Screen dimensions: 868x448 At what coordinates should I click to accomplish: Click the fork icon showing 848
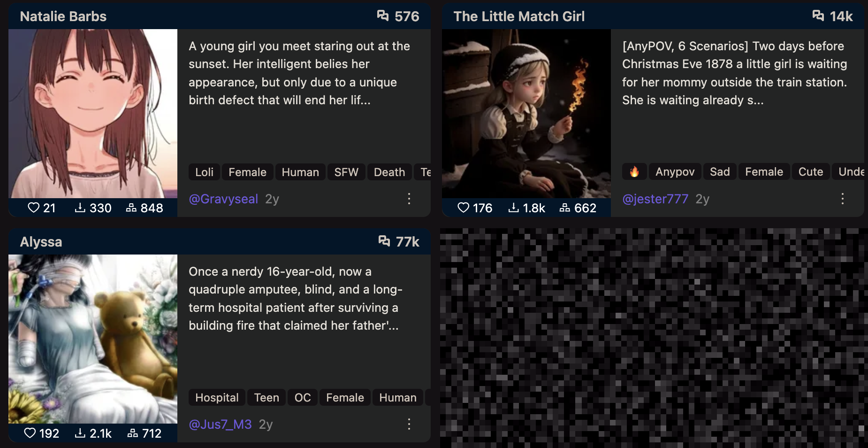click(131, 208)
